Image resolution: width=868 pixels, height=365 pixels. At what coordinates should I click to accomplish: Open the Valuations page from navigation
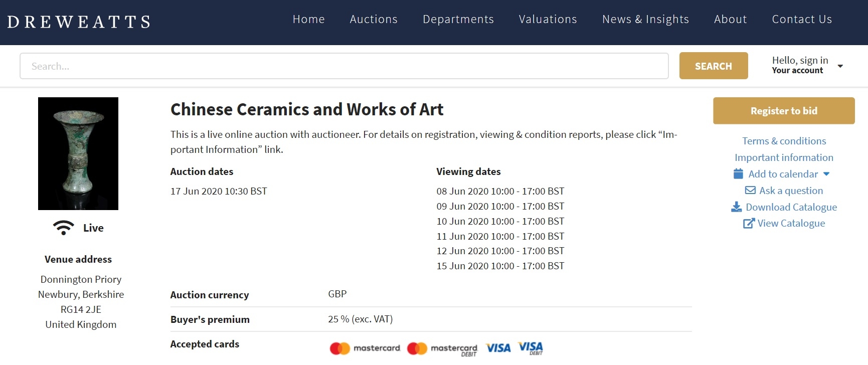[x=548, y=19]
